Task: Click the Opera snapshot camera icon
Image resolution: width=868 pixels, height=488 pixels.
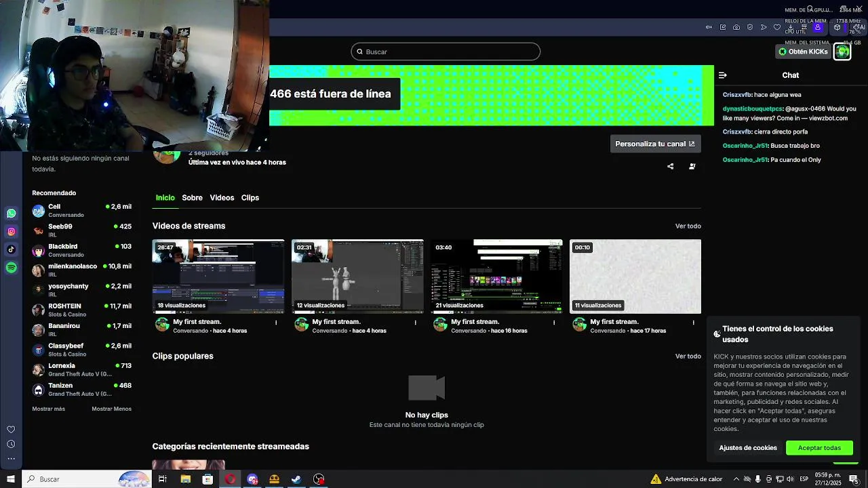Action: tap(736, 27)
